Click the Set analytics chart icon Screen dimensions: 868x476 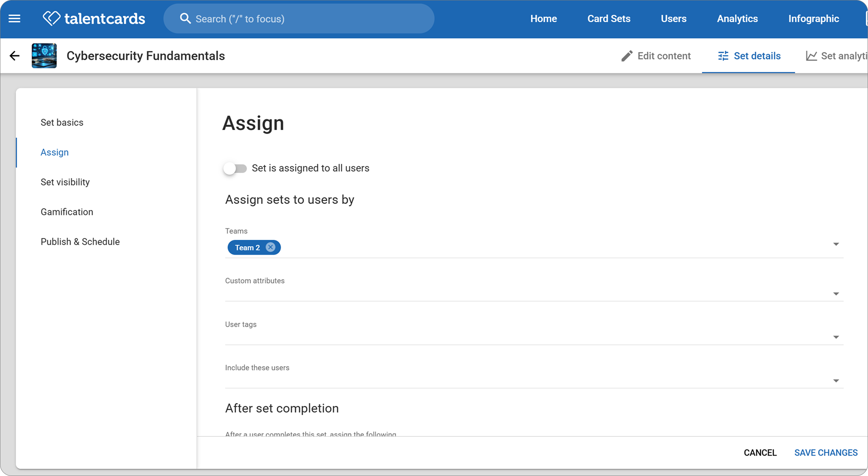[811, 56]
